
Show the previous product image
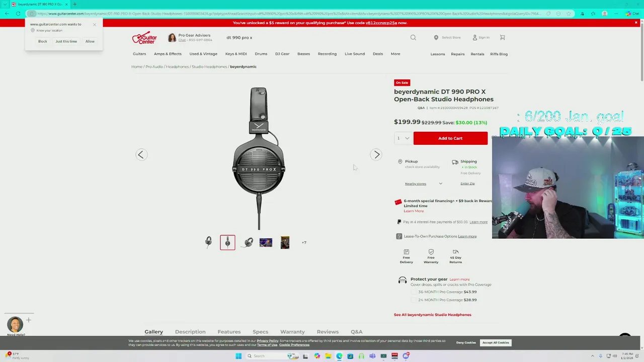(141, 154)
